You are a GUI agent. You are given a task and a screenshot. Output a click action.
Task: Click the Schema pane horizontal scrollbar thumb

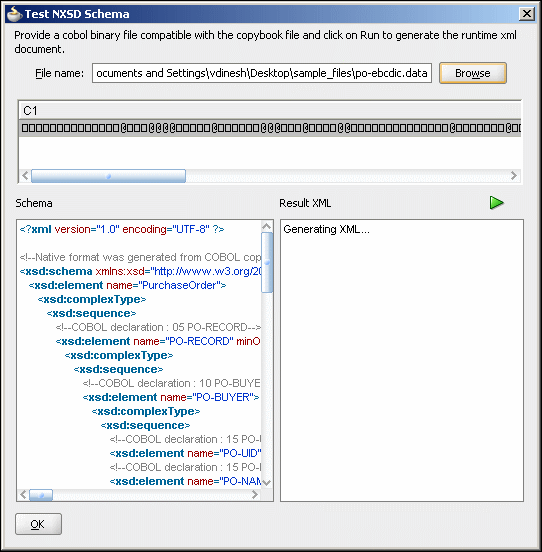click(41, 495)
